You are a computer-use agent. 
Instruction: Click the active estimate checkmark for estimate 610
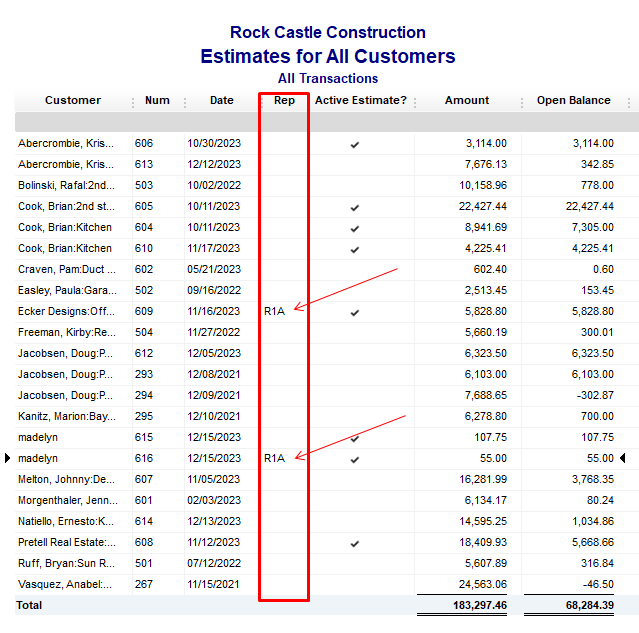pos(355,250)
